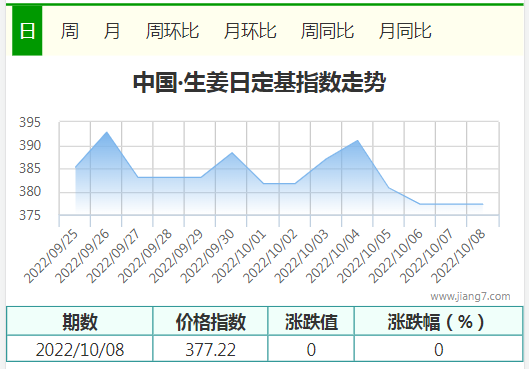This screenshot has height=369, width=529.
Task: Click the y-axis label 385
Action: click(x=30, y=168)
